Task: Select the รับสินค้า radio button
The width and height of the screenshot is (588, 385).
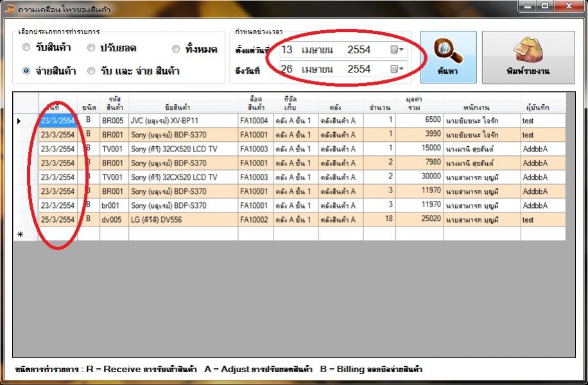Action: pyautogui.click(x=26, y=47)
